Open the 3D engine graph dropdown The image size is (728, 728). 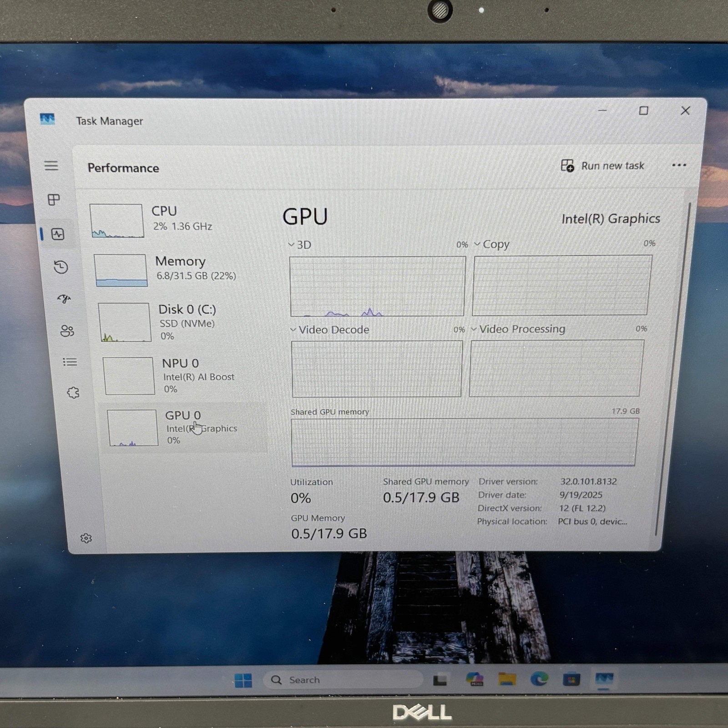click(x=291, y=245)
